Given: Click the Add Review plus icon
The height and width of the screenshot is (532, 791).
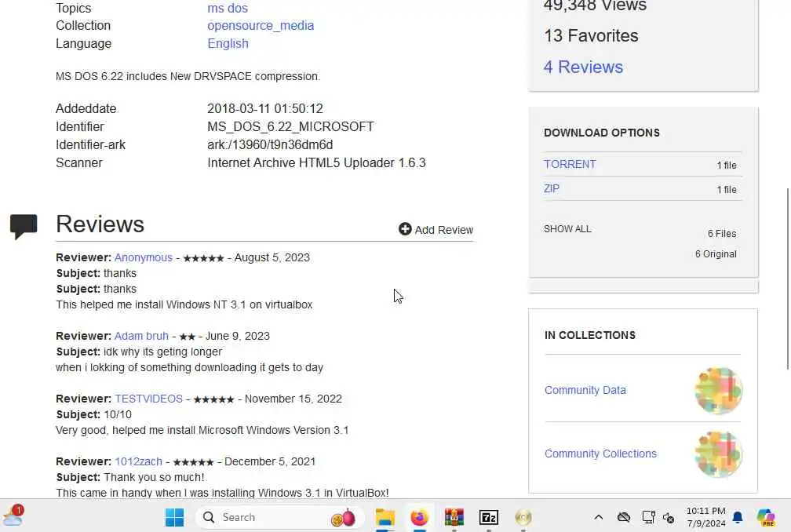Looking at the screenshot, I should click(405, 229).
